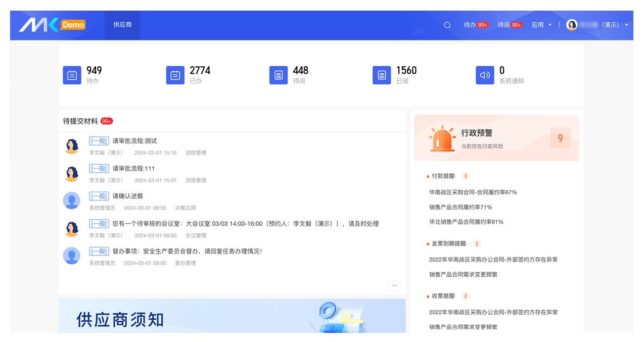This screenshot has height=342, width=644.
Task: Open the 请审批流程:测试 item
Action: 134,141
